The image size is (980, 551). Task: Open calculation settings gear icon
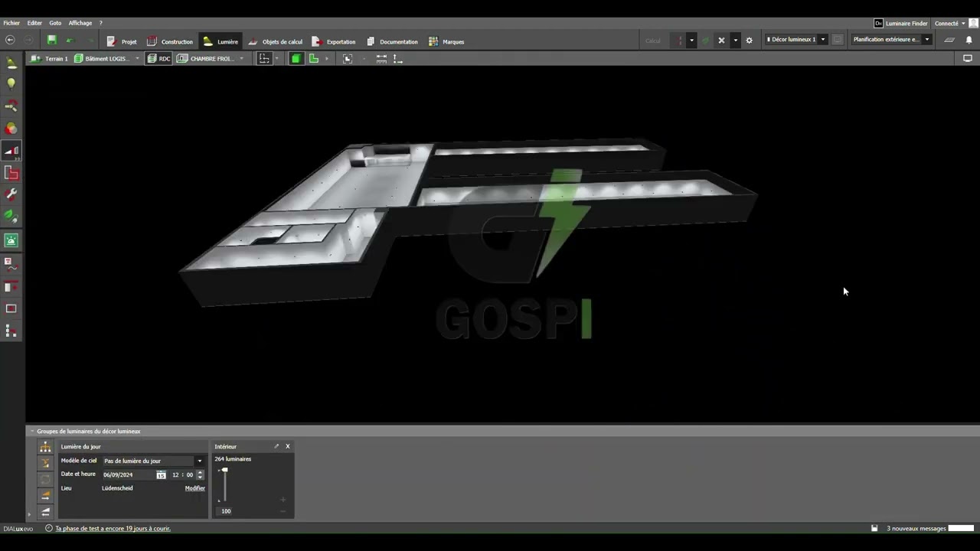749,41
